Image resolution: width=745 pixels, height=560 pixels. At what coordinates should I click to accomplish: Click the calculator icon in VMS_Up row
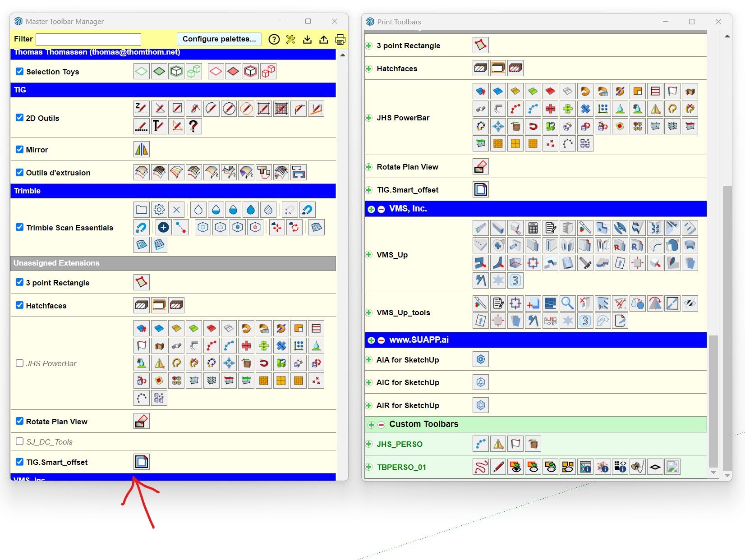pyautogui.click(x=533, y=228)
